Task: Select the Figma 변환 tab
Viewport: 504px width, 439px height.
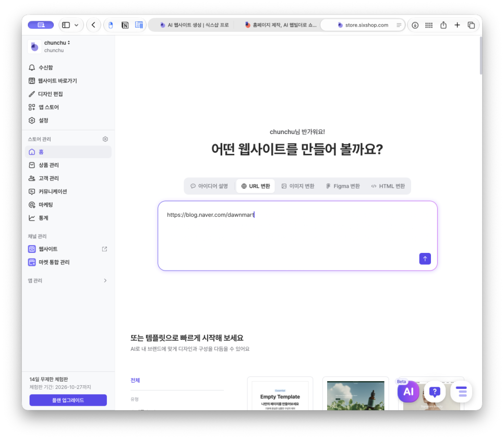Action: click(x=343, y=186)
